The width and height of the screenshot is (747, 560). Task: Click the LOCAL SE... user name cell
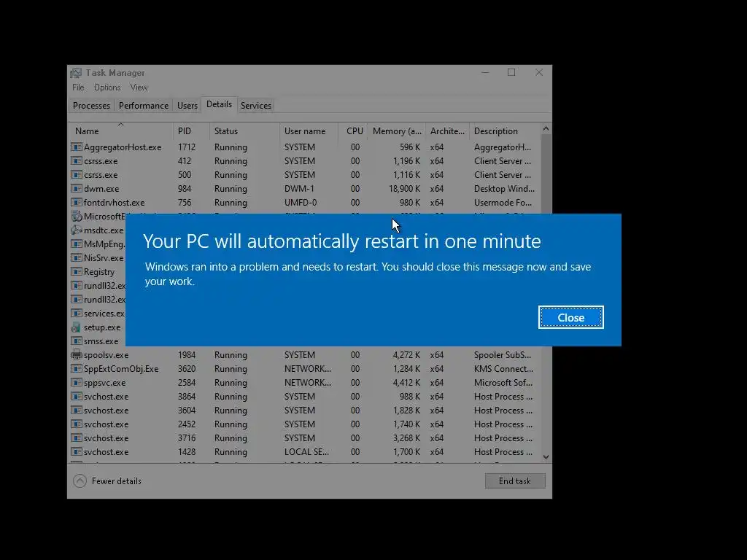[x=306, y=451]
